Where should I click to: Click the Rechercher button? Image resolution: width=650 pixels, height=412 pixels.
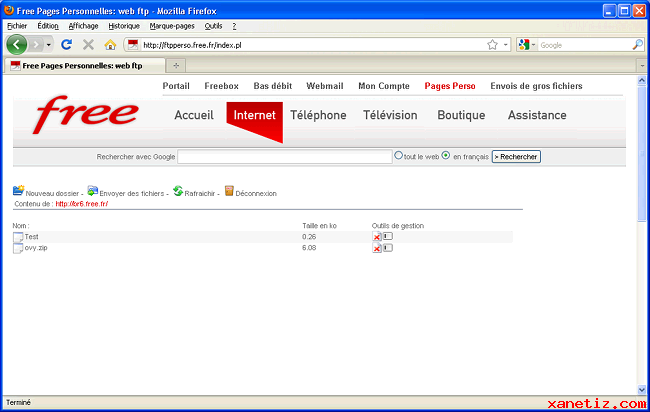[516, 157]
